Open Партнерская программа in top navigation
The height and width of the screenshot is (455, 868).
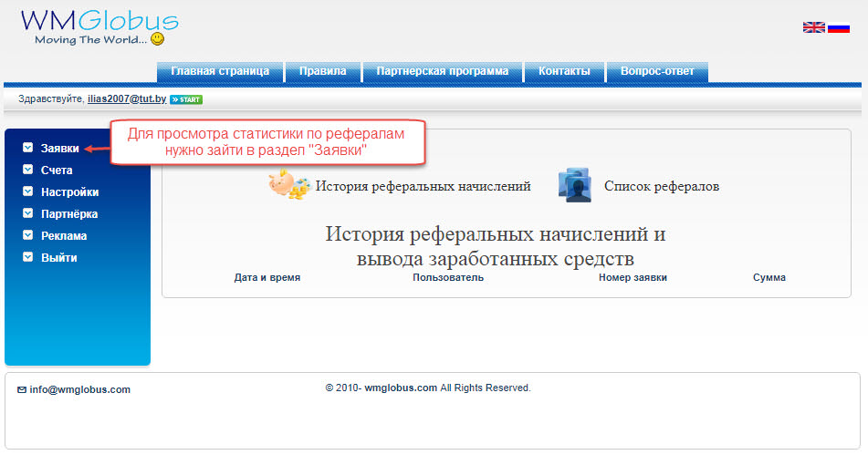click(x=442, y=71)
